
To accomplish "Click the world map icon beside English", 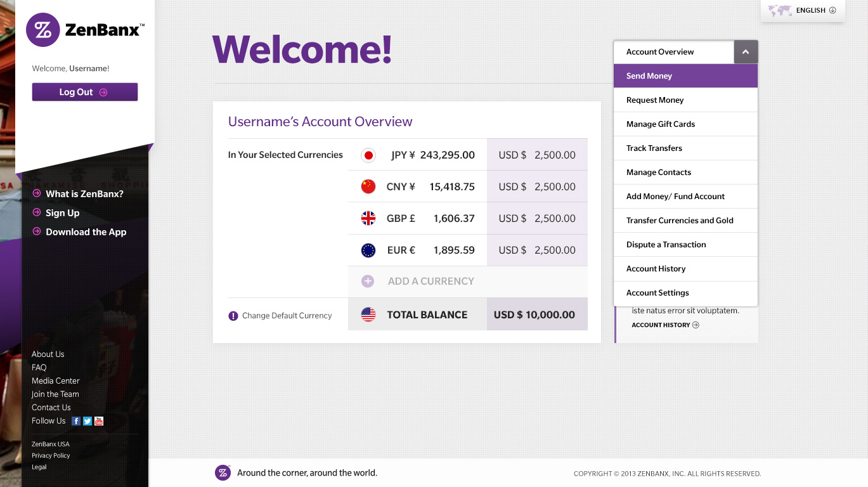I will [780, 10].
